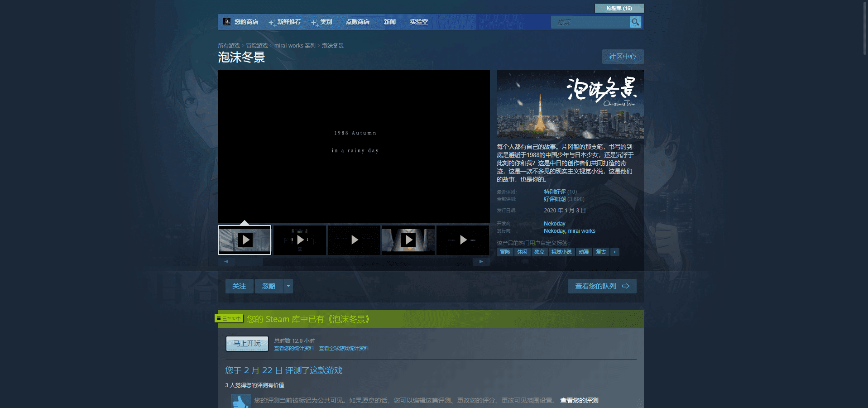This screenshot has height=408, width=868.
Task: Expand the dropdown arrow next to 忽略
Action: pos(288,286)
